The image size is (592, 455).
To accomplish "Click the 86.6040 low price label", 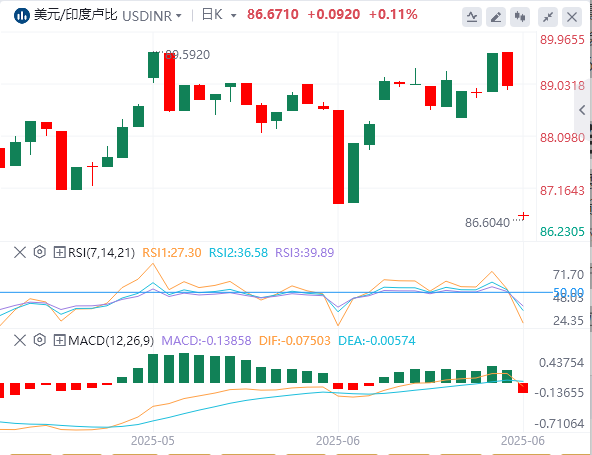I will pyautogui.click(x=487, y=223).
